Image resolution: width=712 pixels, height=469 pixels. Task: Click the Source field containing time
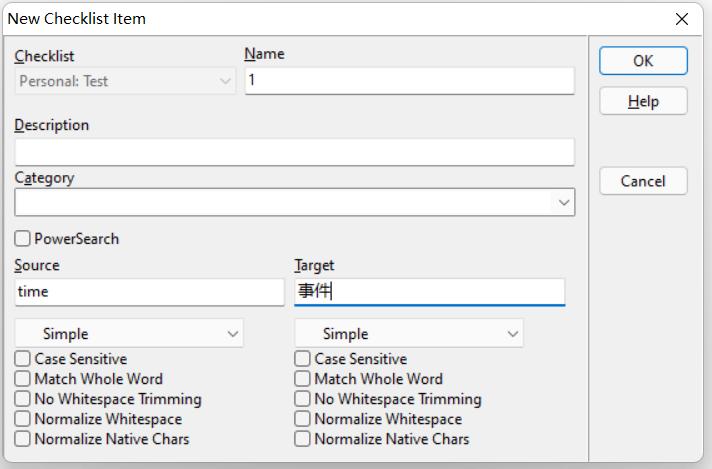pos(149,292)
